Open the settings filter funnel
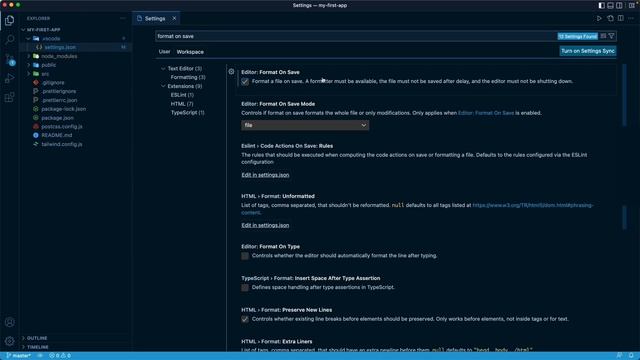Image resolution: width=640 pixels, height=360 pixels. pos(611,36)
